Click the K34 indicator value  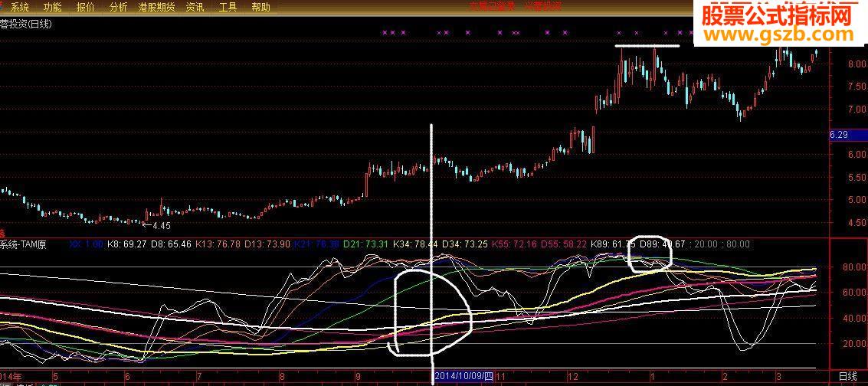coord(415,244)
